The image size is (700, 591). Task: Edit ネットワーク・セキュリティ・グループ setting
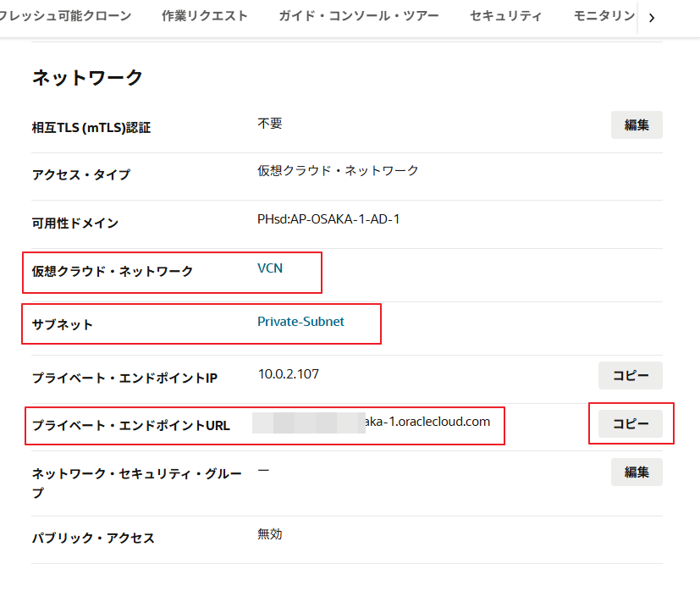637,472
